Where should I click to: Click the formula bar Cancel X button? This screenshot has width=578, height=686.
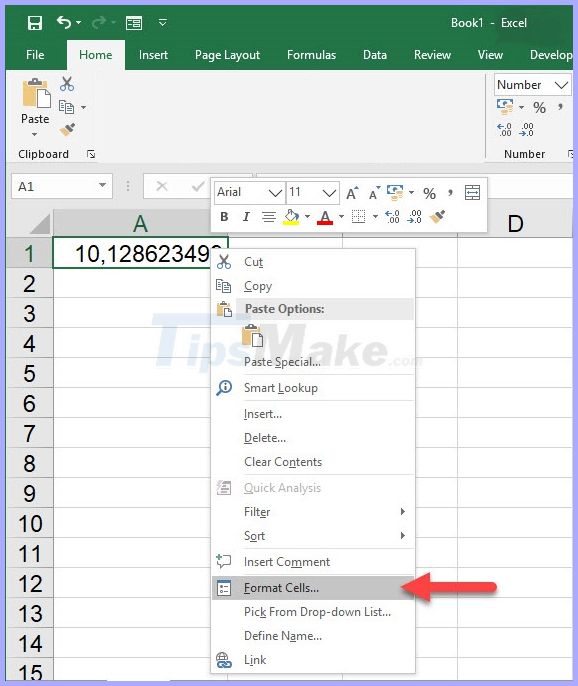(162, 186)
